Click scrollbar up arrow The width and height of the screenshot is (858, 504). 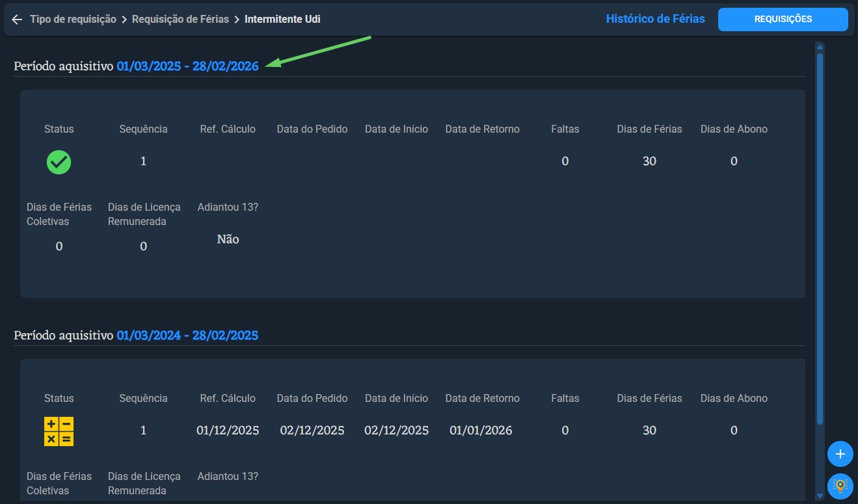pos(820,47)
